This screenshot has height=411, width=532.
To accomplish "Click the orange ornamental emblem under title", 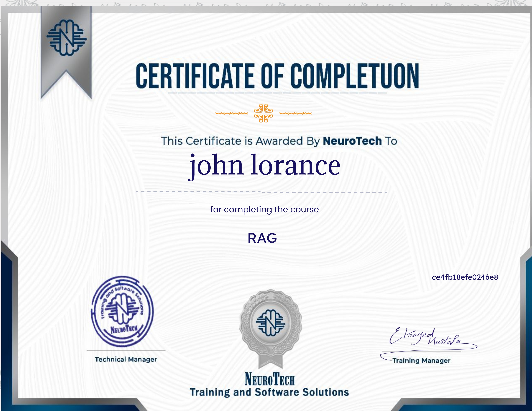I will [263, 113].
